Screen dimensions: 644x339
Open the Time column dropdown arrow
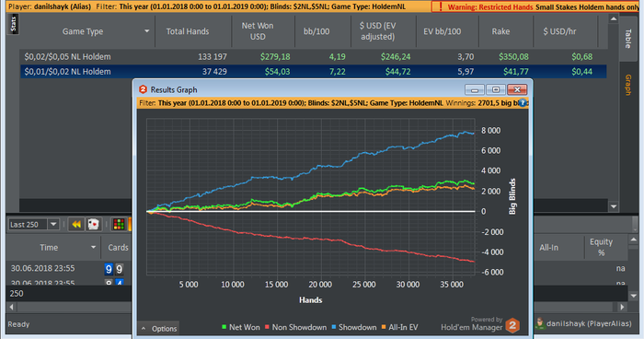93,247
